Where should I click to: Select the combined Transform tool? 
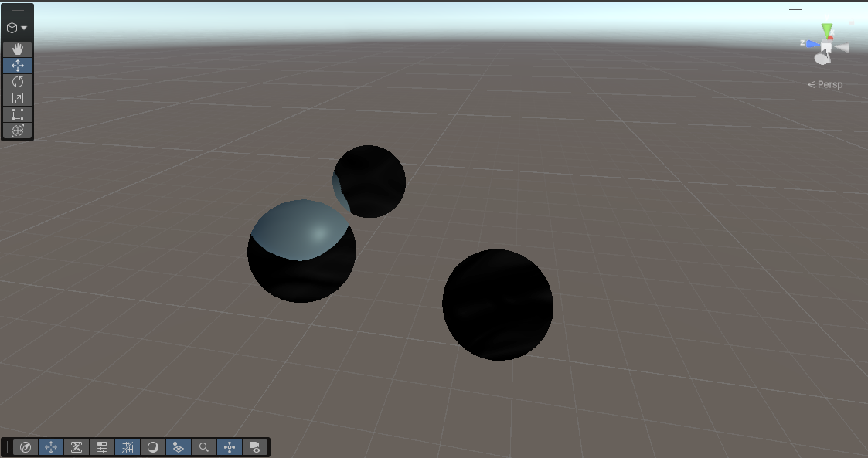click(18, 131)
